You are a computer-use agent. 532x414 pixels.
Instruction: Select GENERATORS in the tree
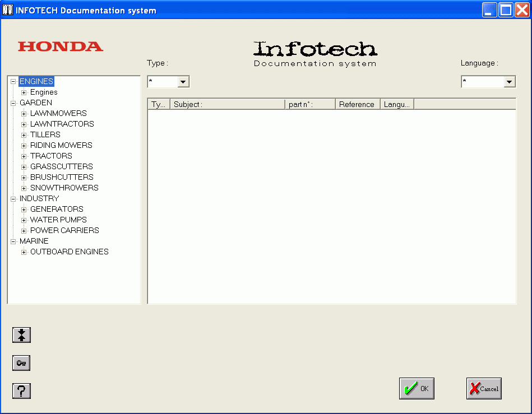pyautogui.click(x=57, y=209)
